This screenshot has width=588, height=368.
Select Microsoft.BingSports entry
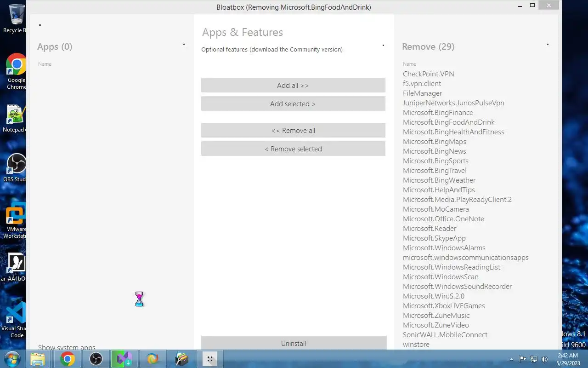pyautogui.click(x=435, y=161)
